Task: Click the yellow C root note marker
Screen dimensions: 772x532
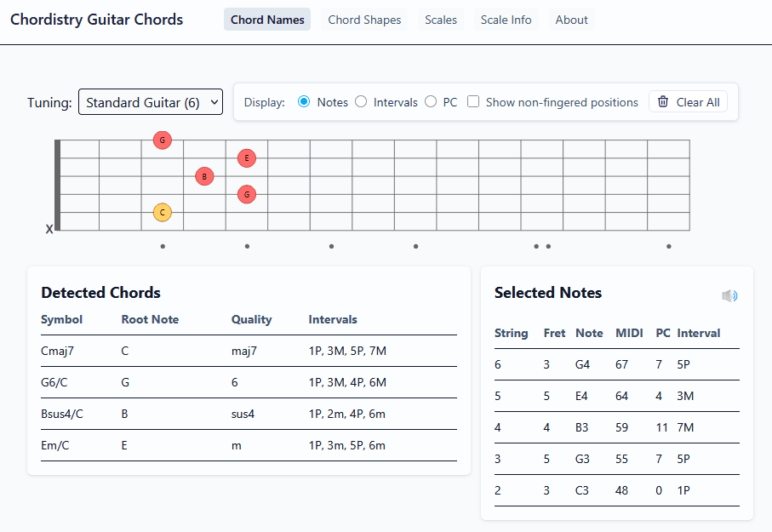Action: pos(162,212)
